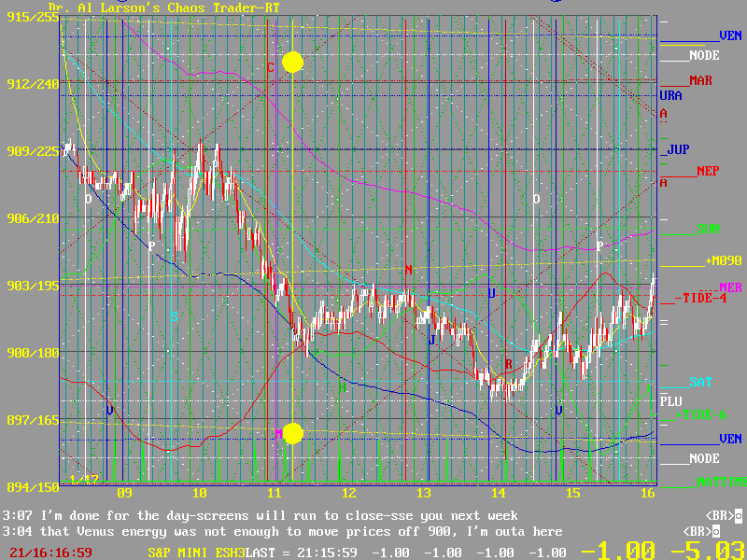Screen dimensions: 747x560
Task: Click the 12 hour label on time axis
Action: point(347,493)
